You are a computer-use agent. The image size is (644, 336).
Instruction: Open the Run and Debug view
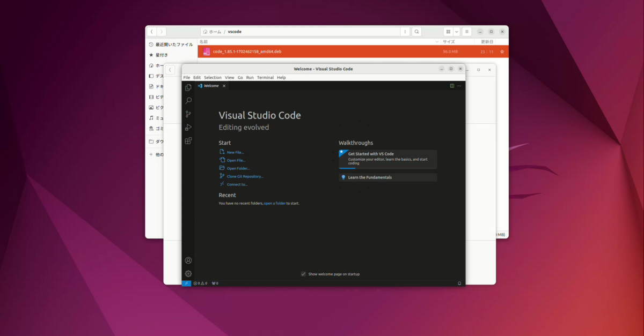click(x=188, y=128)
